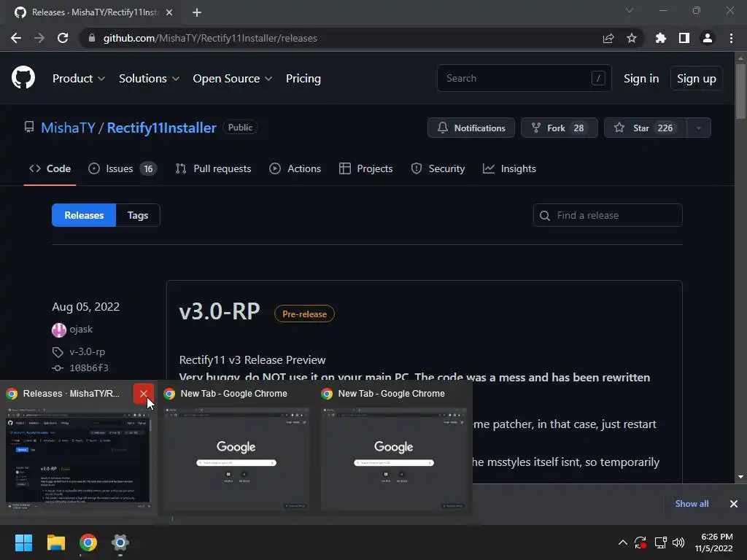View site info via the lock icon
Screen dimensions: 747x560
click(92, 38)
